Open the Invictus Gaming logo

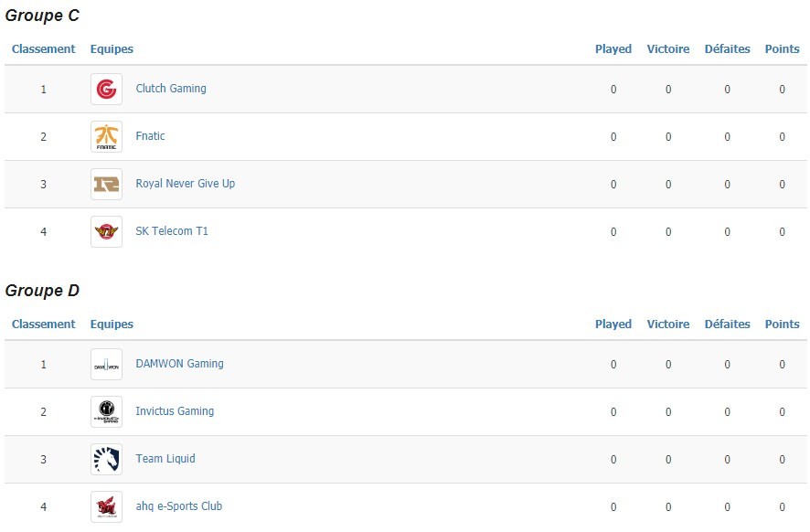[x=106, y=411]
